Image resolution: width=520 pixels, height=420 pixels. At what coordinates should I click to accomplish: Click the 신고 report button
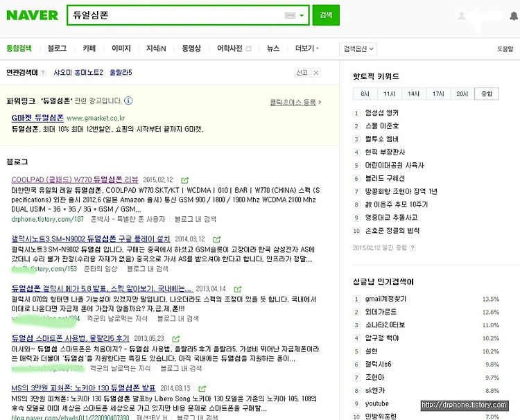[x=302, y=73]
